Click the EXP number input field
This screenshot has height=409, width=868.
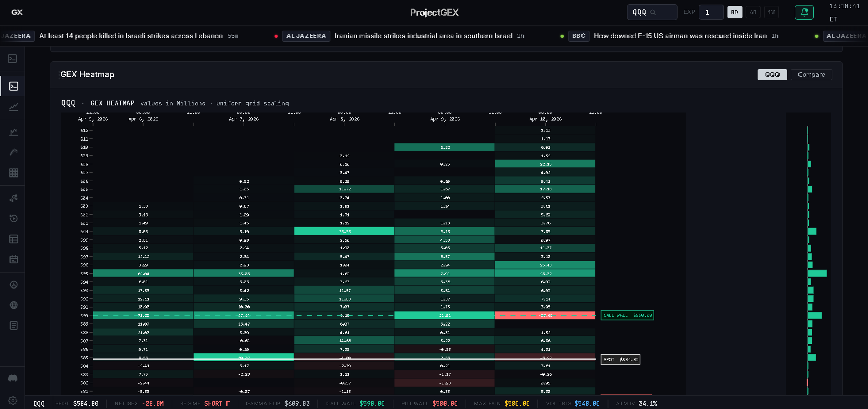[x=711, y=12]
